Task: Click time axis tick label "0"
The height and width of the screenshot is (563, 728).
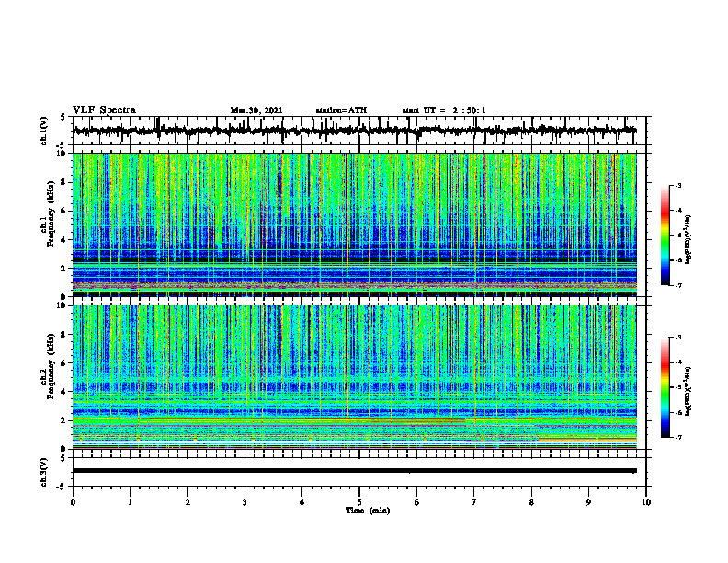Action: [x=73, y=502]
